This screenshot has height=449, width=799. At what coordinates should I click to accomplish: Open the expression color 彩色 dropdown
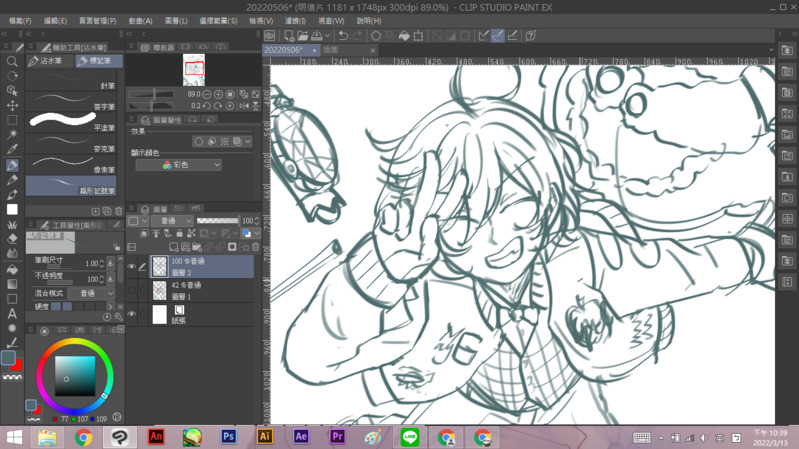point(178,165)
